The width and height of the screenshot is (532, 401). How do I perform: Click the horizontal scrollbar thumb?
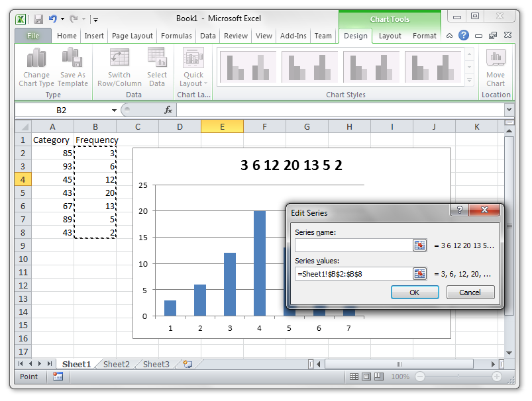[x=399, y=364]
